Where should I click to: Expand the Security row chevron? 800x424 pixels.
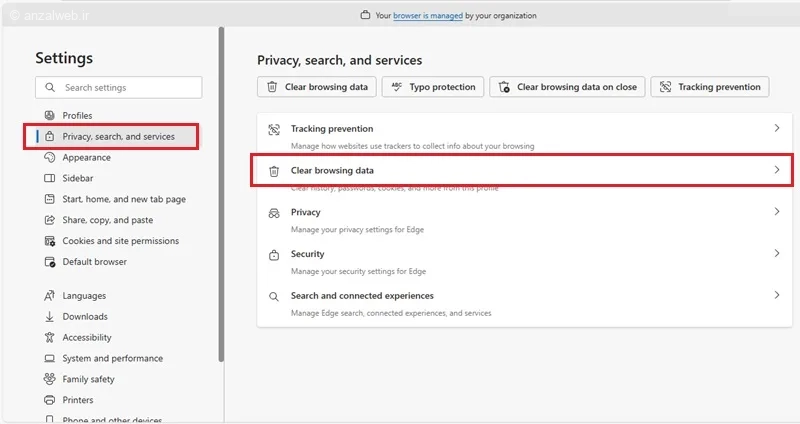click(x=777, y=254)
